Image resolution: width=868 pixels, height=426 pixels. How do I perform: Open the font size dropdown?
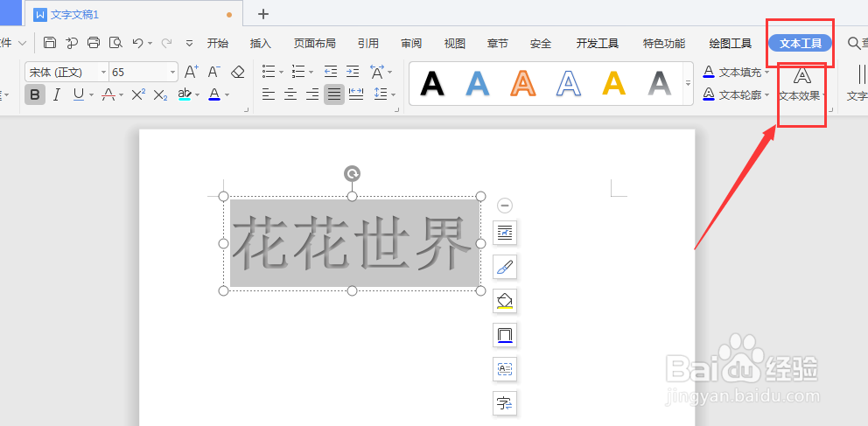(173, 72)
